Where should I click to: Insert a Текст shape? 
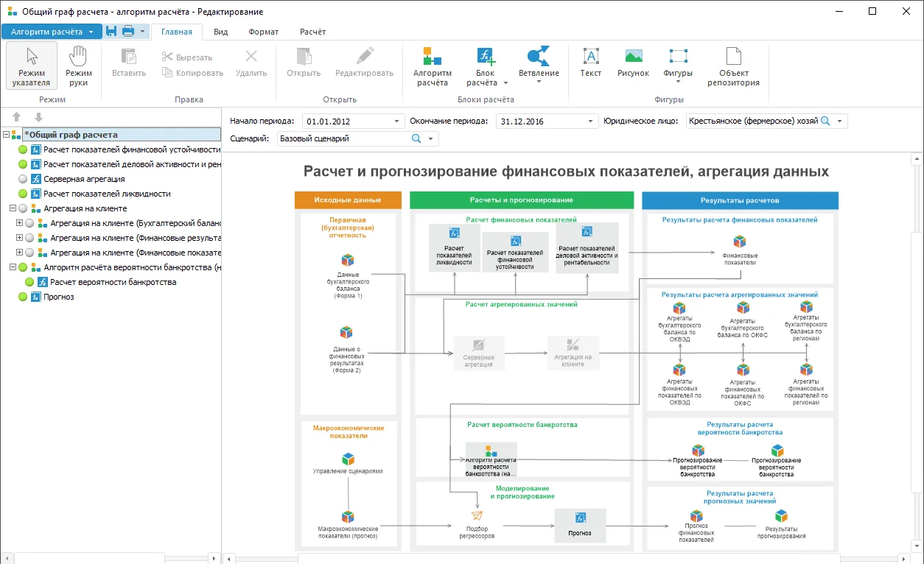tap(591, 63)
